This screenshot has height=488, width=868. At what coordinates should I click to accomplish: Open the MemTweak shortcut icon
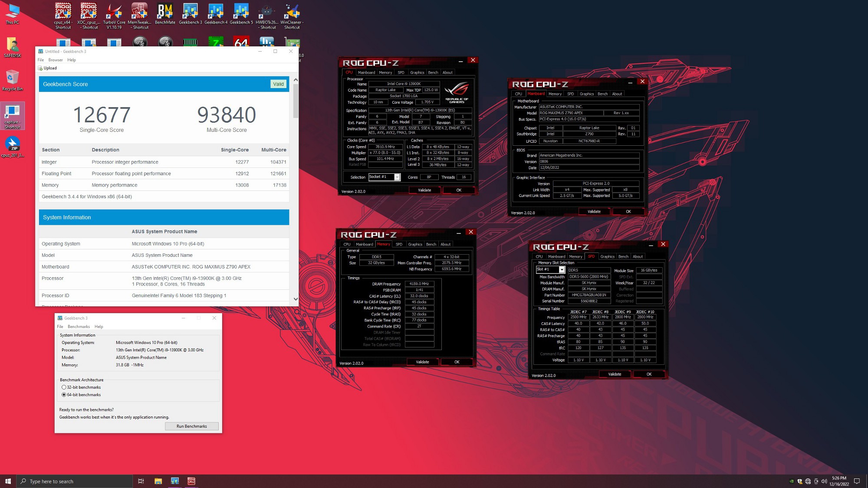139,16
